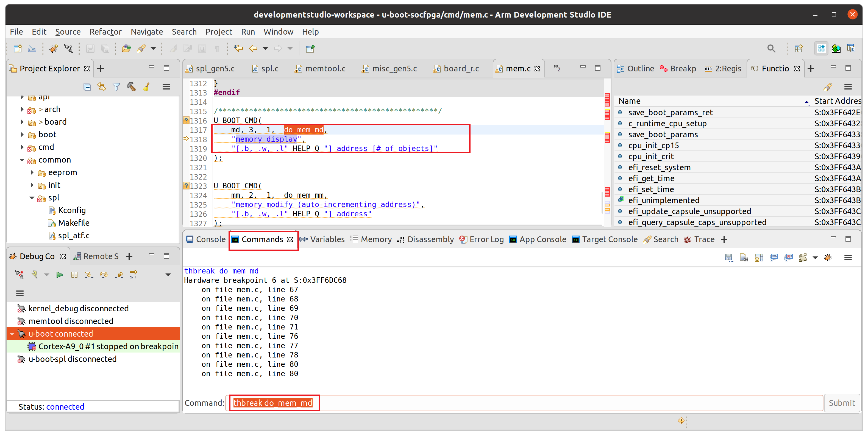Click the filter funnel in Project Explorer
Image resolution: width=868 pixels, height=436 pixels.
(116, 87)
